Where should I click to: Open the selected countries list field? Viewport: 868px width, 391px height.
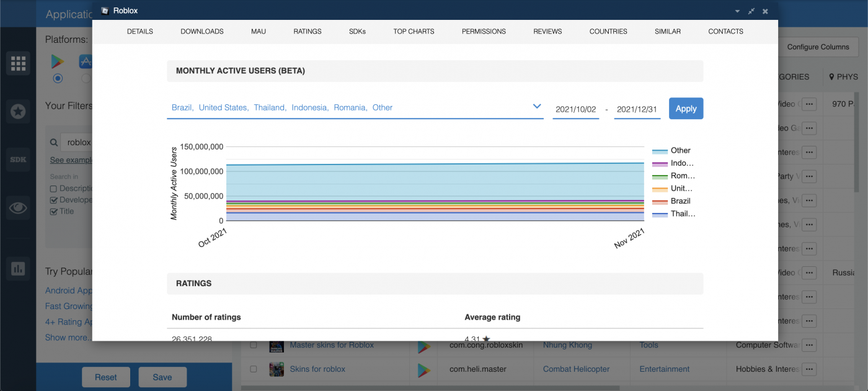point(355,107)
